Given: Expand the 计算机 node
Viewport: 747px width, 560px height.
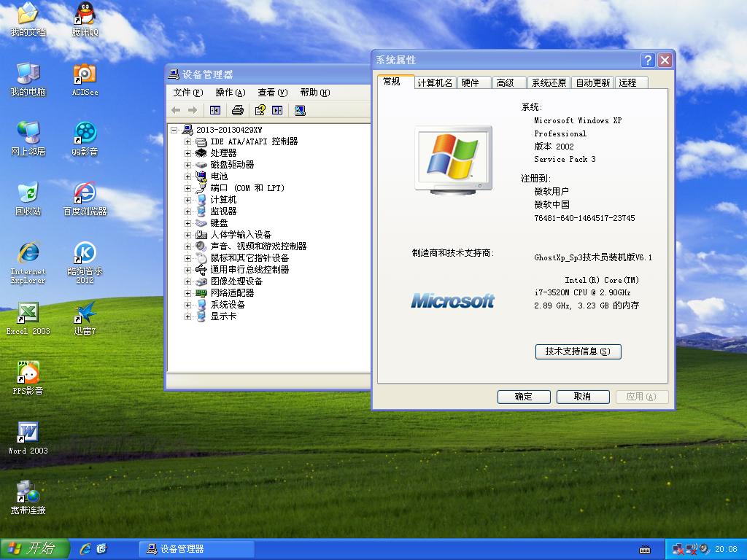Looking at the screenshot, I should 187,200.
